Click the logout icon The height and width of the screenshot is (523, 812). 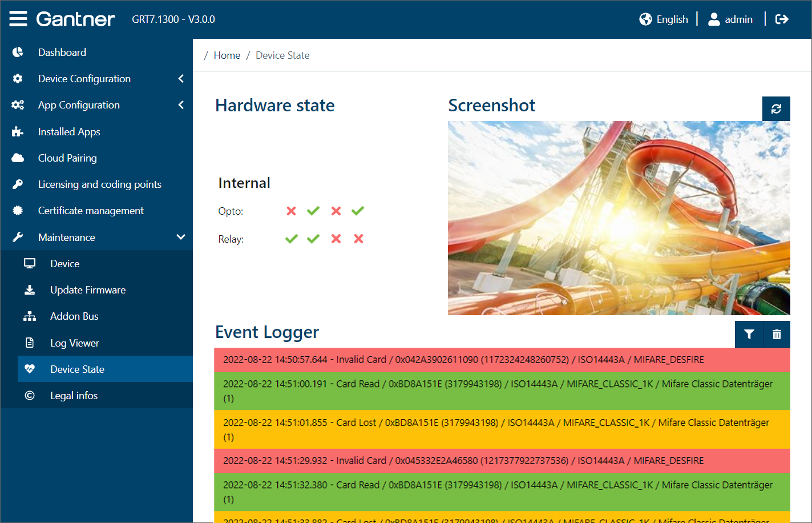tap(782, 19)
